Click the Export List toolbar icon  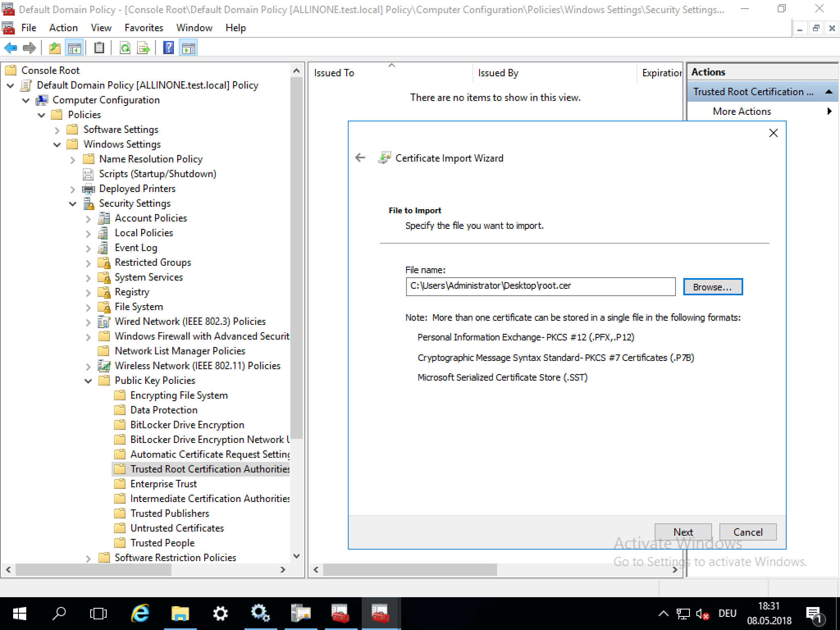point(144,48)
